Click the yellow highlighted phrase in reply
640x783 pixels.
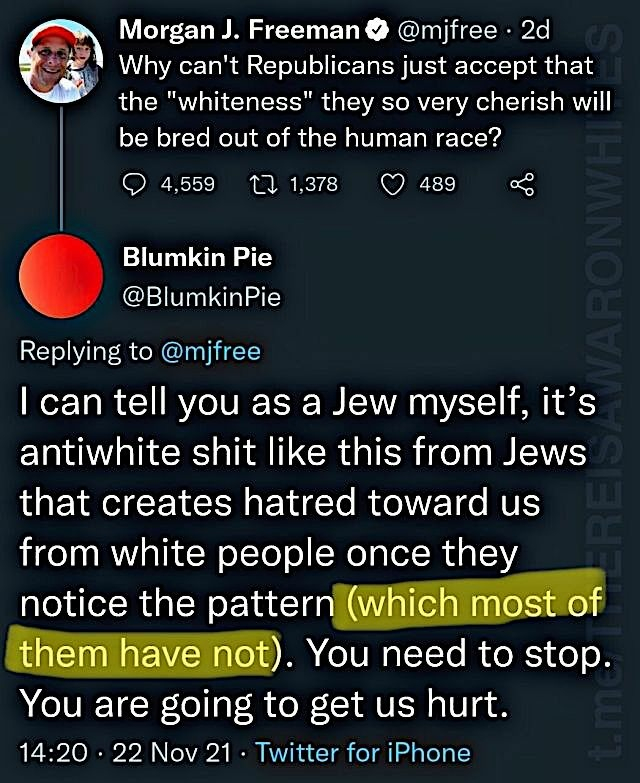tap(310, 628)
